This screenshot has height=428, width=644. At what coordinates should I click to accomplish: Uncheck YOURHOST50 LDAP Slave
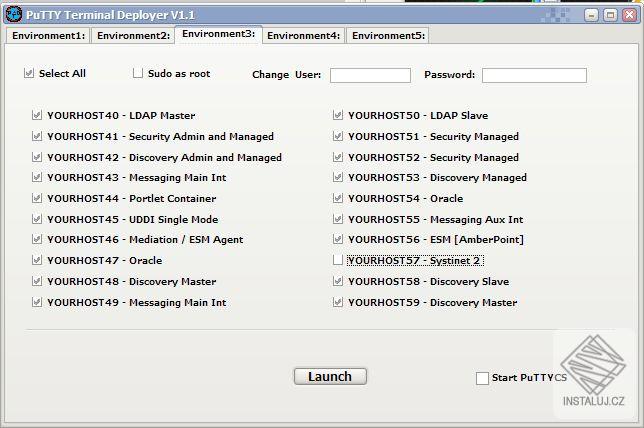pos(338,116)
